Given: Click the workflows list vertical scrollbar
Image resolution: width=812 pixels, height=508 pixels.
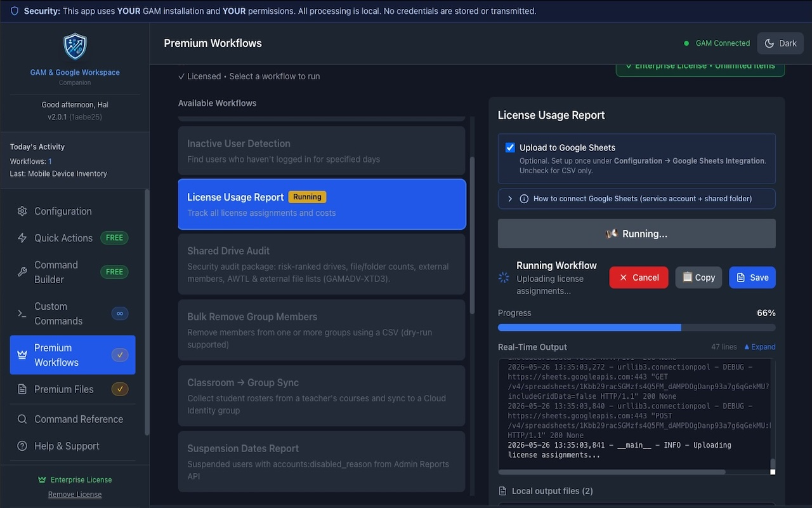Looking at the screenshot, I should click(471, 235).
